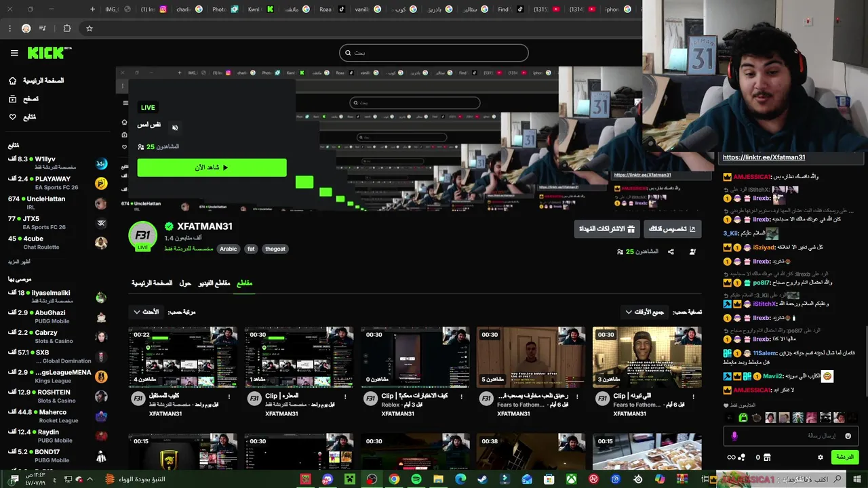
Task: Open the Chrome three-dot menu
Action: pos(9,28)
